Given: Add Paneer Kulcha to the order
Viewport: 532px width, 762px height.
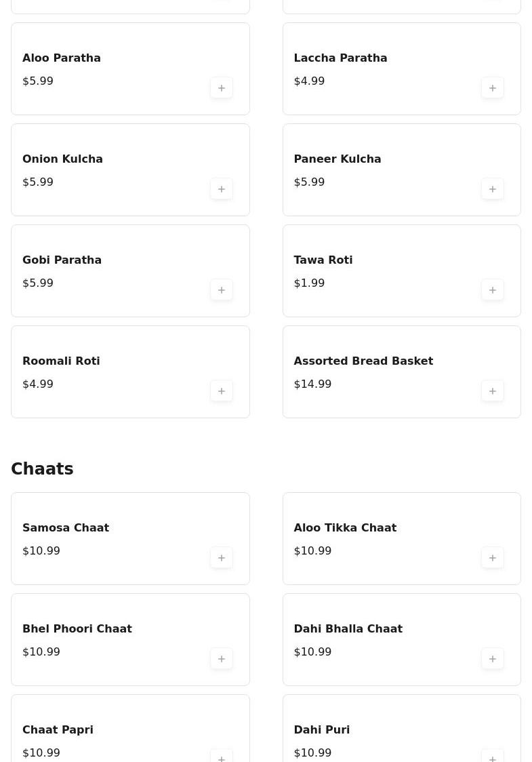Looking at the screenshot, I should pyautogui.click(x=493, y=189).
